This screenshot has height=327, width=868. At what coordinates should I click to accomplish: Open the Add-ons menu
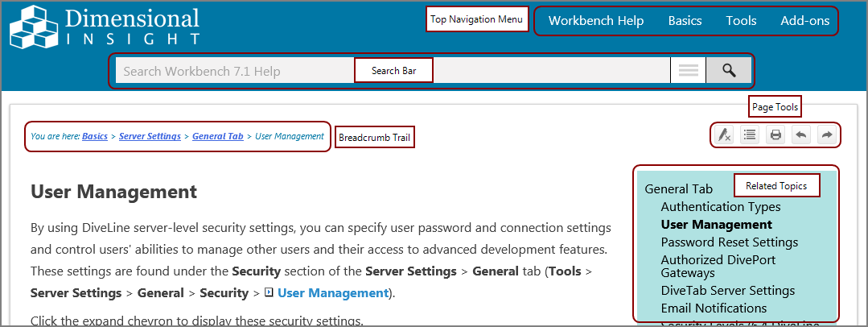click(x=805, y=21)
